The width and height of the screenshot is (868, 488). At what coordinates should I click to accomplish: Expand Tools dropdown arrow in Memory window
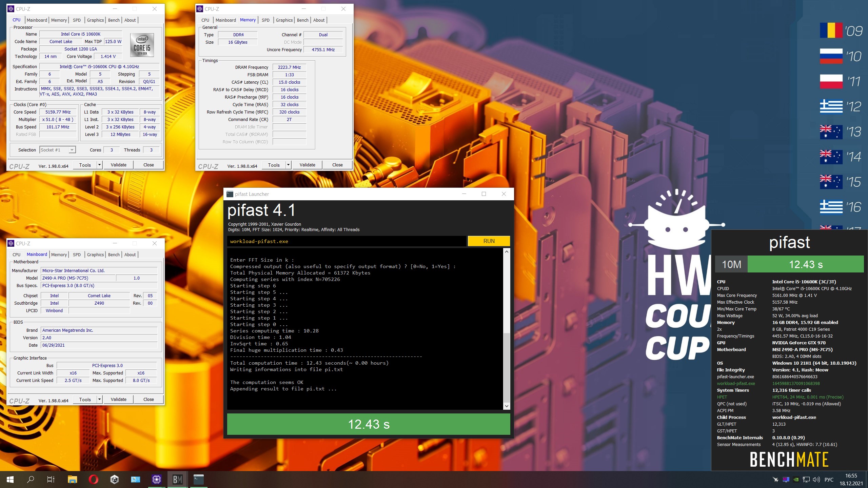288,165
